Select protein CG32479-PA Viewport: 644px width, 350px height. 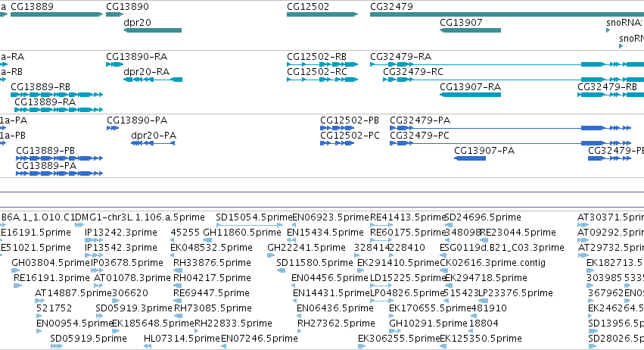[420, 120]
